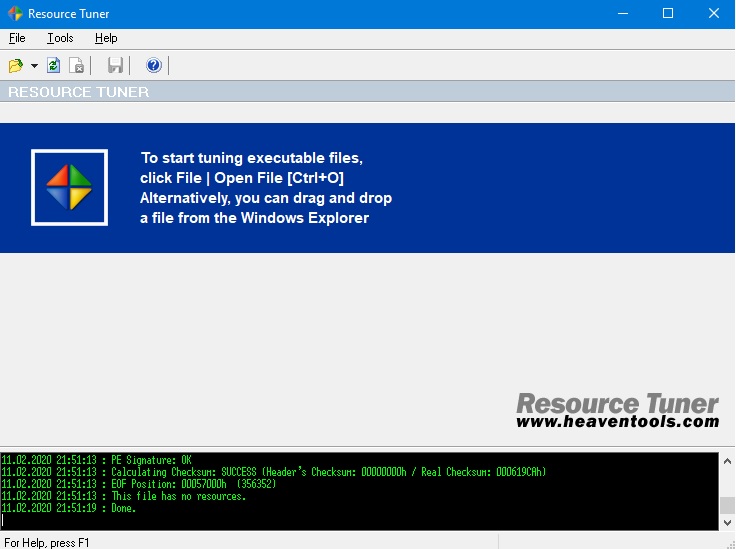Click the Close File toolbar icon
This screenshot has height=549, width=736.
(76, 66)
